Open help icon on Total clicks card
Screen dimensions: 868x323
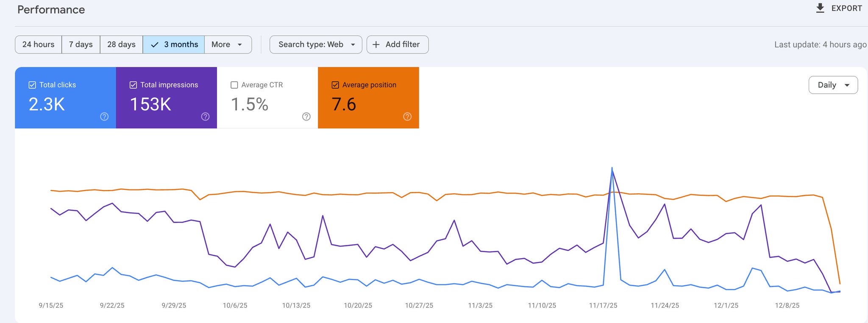tap(104, 117)
